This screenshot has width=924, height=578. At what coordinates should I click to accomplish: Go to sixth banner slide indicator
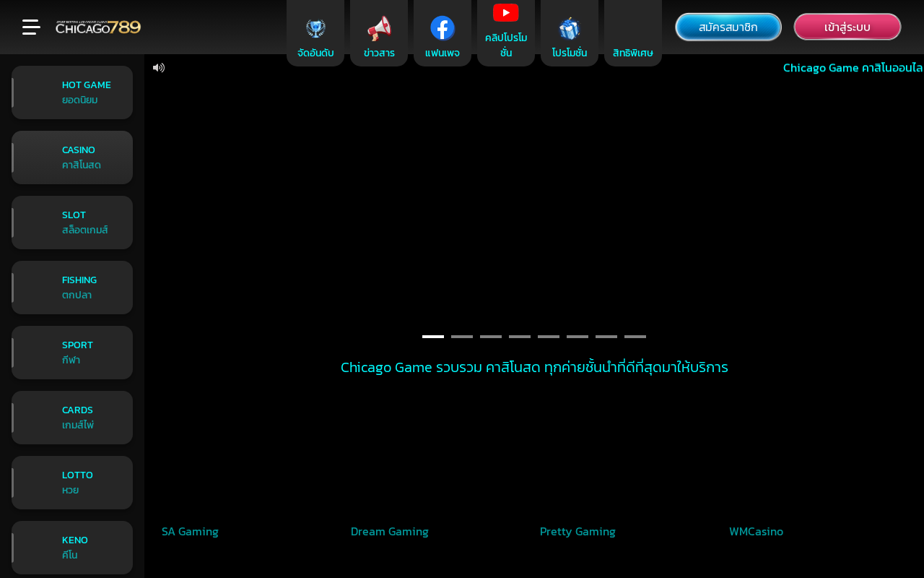coord(577,337)
